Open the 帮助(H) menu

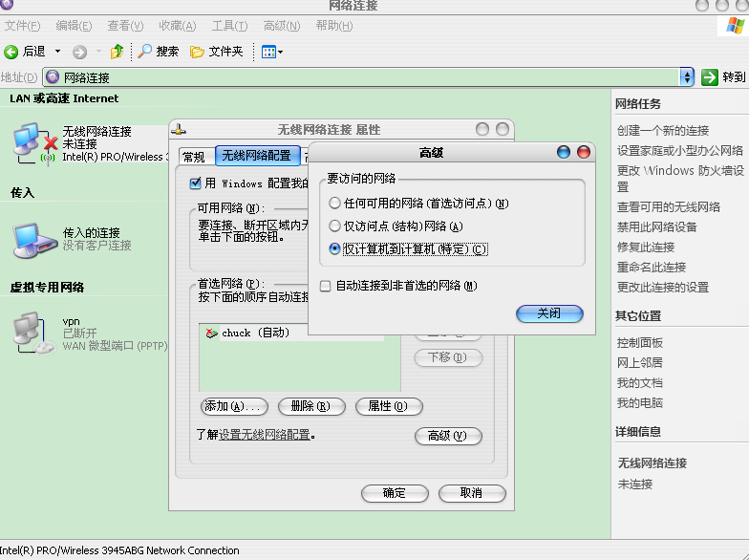click(x=334, y=26)
